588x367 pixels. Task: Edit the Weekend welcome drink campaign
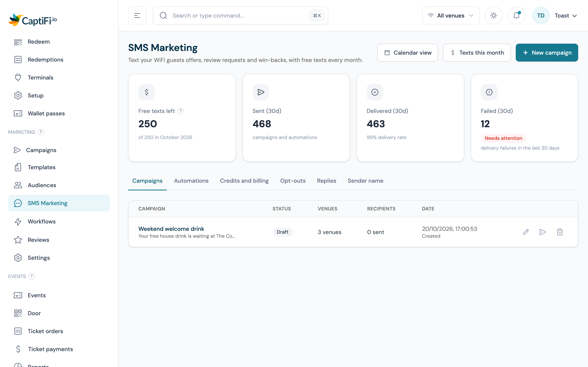click(x=526, y=232)
